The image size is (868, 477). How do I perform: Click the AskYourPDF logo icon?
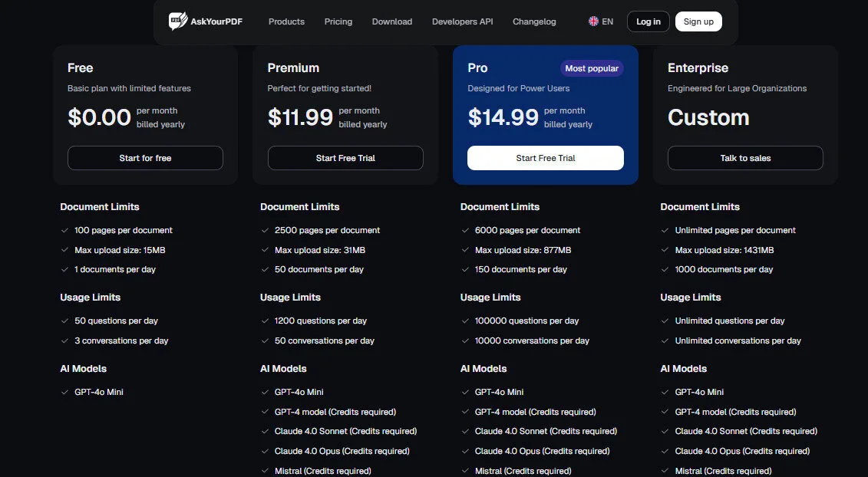pyautogui.click(x=178, y=21)
